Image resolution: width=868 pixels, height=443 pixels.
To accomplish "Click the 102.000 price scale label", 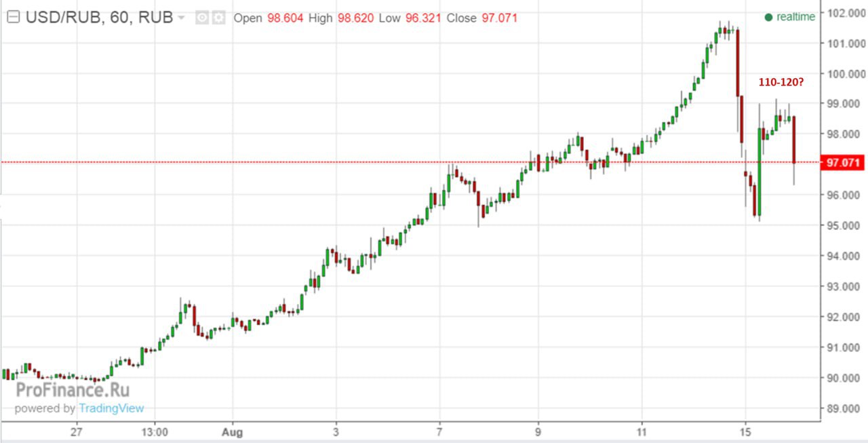I will tap(842, 13).
